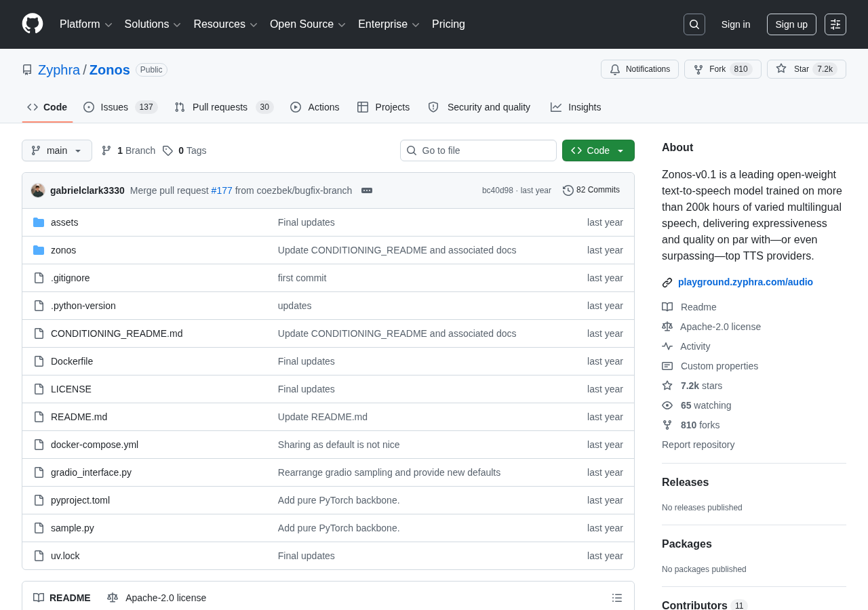The width and height of the screenshot is (868, 610).
Task: Open Security and quality tab
Action: [x=479, y=107]
